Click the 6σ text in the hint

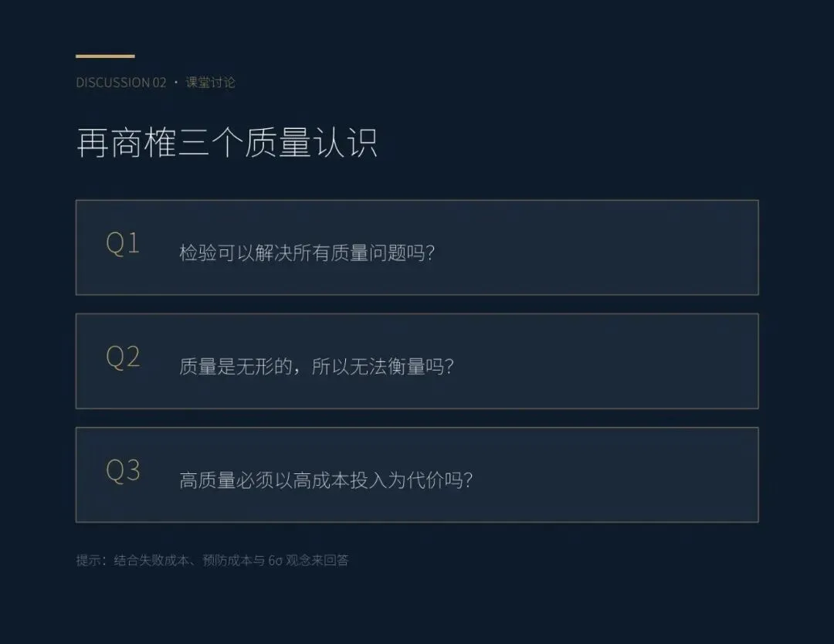point(275,561)
